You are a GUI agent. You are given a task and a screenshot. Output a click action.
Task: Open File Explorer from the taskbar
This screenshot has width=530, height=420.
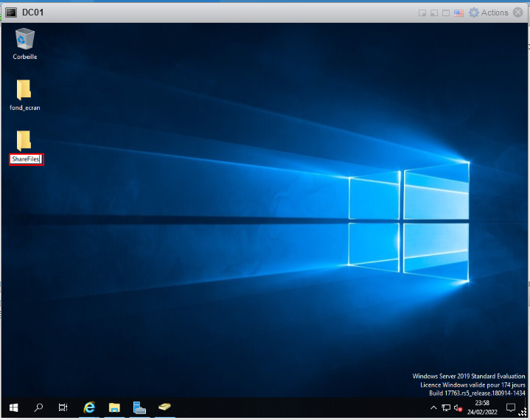[114, 407]
